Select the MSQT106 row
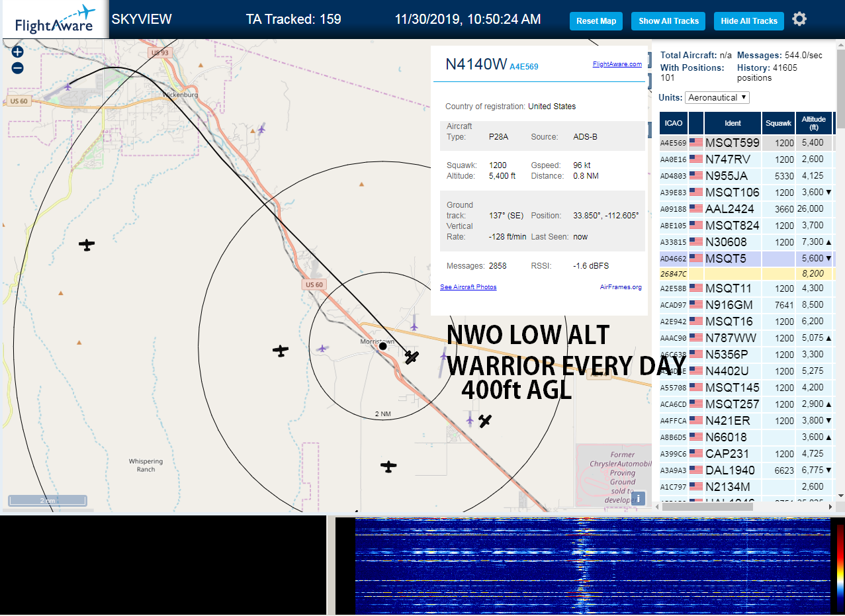845x616 pixels. (x=746, y=193)
